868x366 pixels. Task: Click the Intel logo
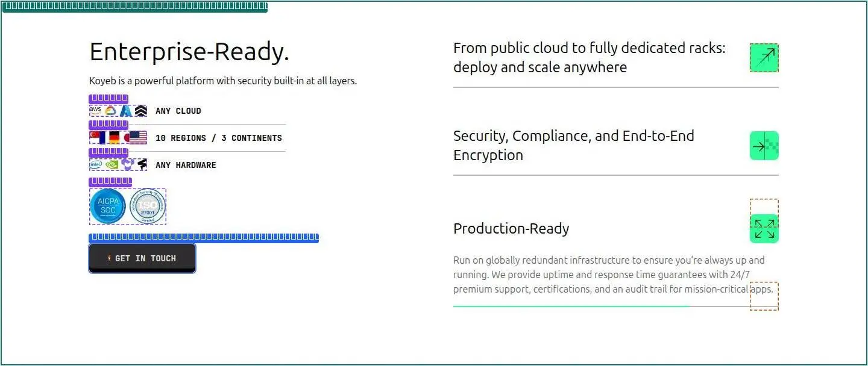tap(95, 164)
